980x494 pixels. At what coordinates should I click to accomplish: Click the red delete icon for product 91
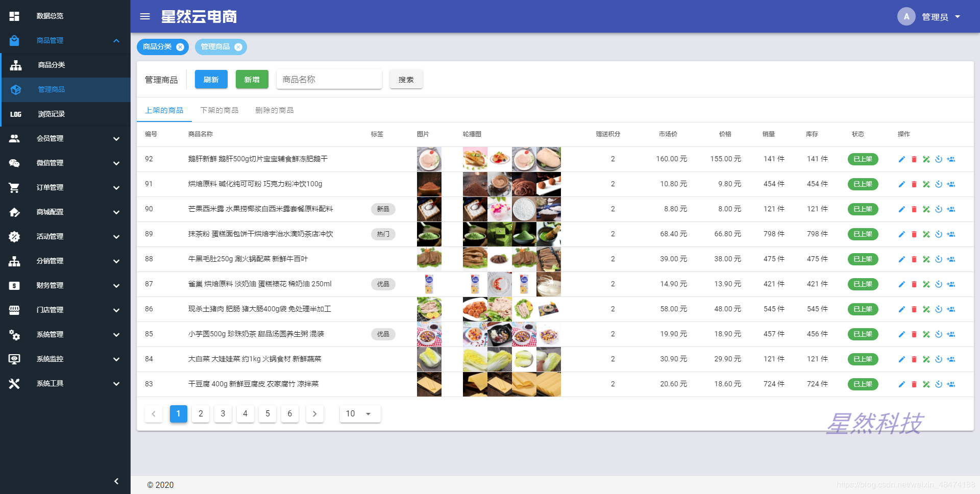tap(914, 184)
